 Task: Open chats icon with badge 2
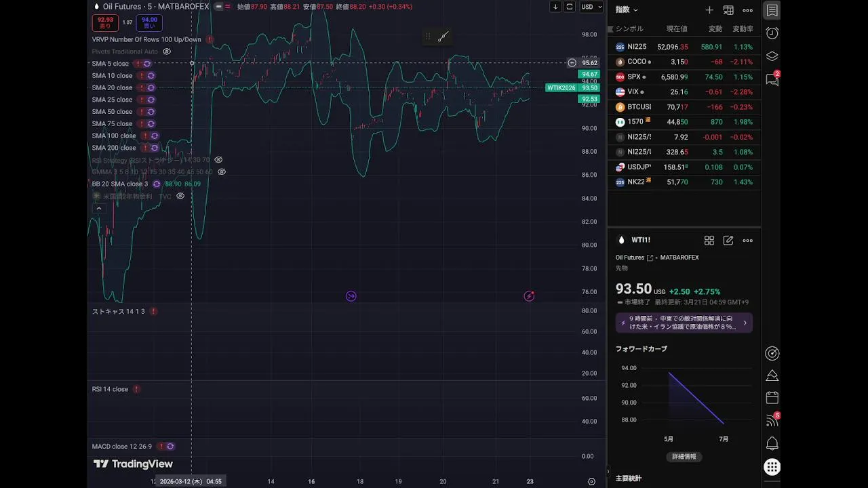[x=772, y=79]
